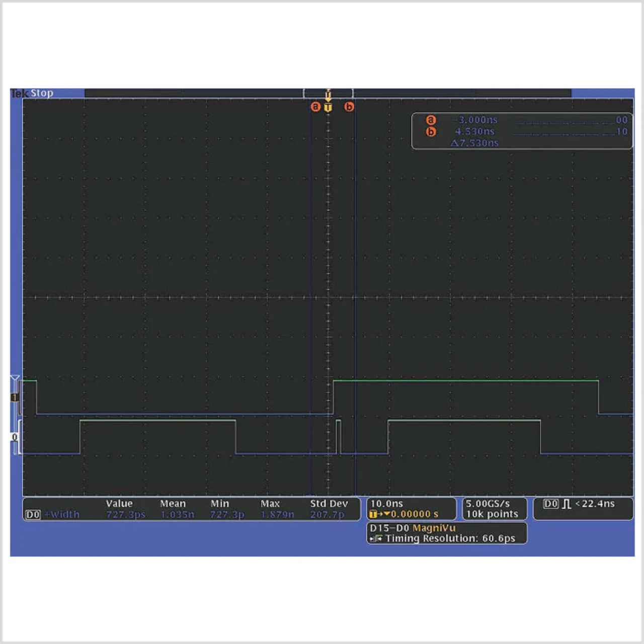
Task: Toggle the D0 trigger source badge
Action: [550, 504]
